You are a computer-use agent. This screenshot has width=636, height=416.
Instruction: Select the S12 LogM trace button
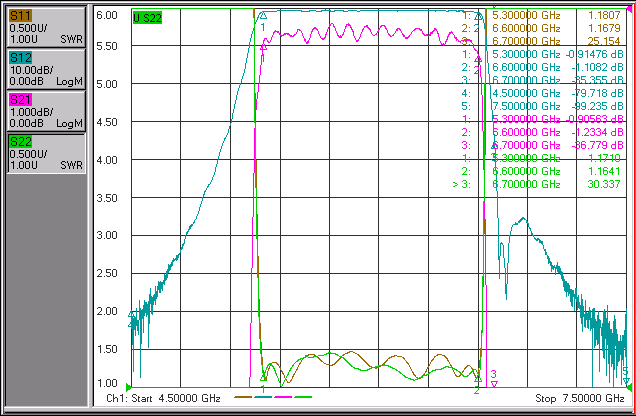tap(46, 69)
